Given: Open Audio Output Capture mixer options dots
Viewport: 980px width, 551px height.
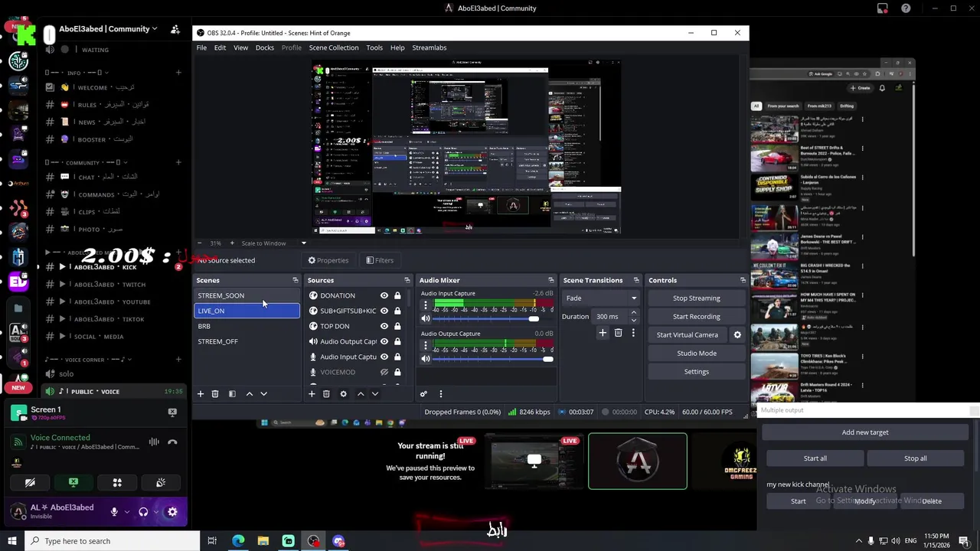Looking at the screenshot, I should coord(426,347).
